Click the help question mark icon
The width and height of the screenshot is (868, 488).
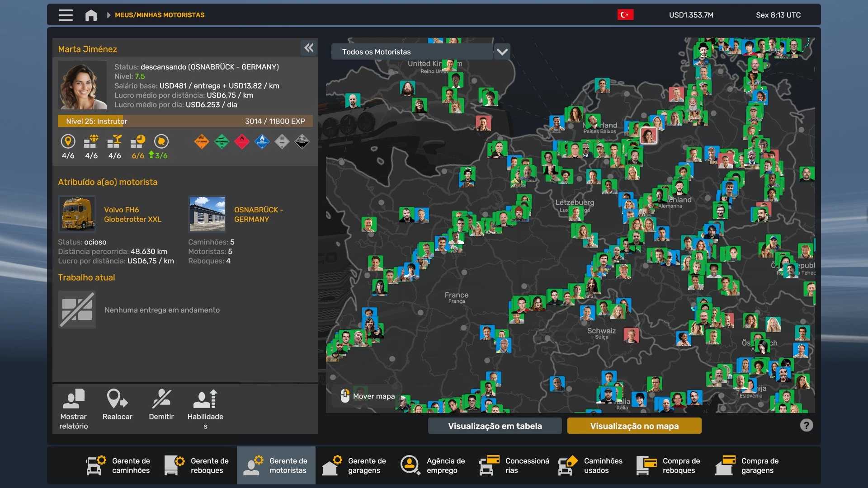tap(807, 425)
